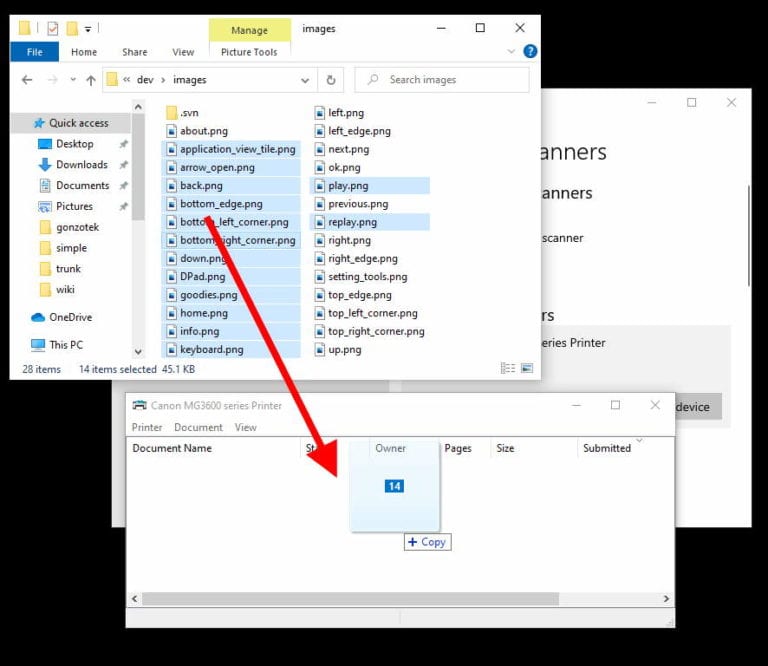Select the setting_tools.png file
The height and width of the screenshot is (666, 768).
[367, 277]
